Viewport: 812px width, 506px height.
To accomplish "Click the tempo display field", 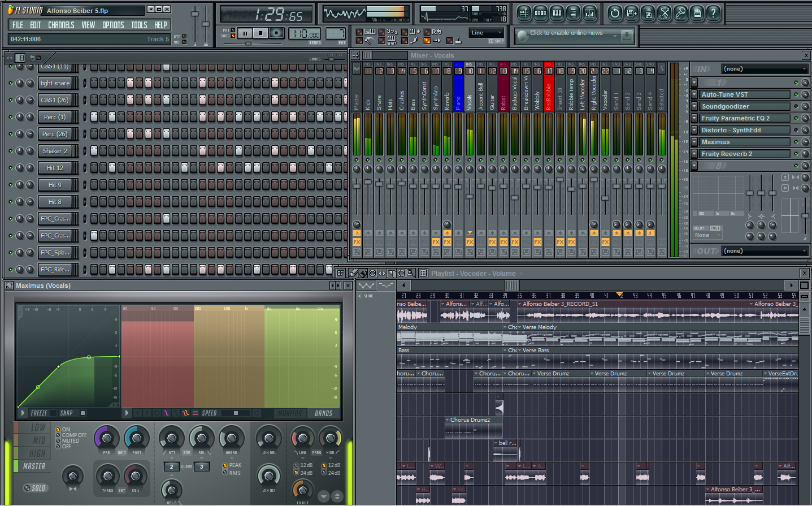I will (x=305, y=33).
